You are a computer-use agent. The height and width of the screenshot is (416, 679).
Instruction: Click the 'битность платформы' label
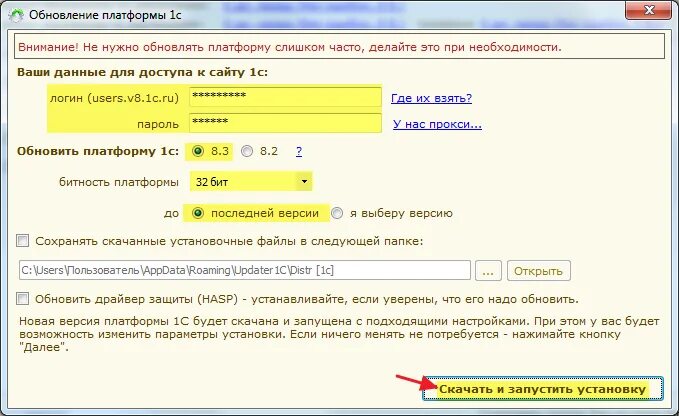click(x=119, y=182)
